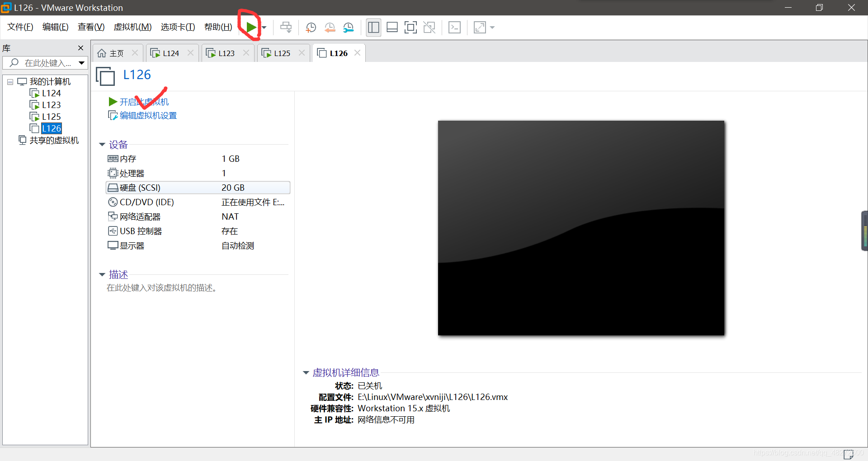Open the power options dropdown arrow
Image resolution: width=868 pixels, height=461 pixels.
(264, 28)
